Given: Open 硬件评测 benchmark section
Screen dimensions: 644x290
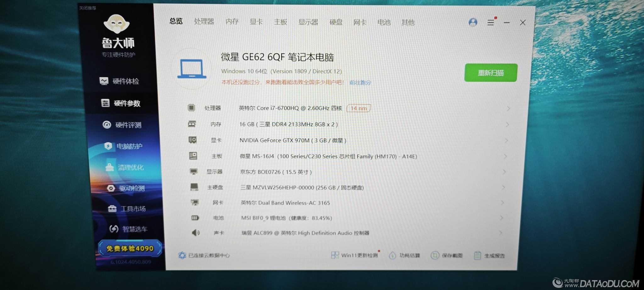Looking at the screenshot, I should click(x=122, y=125).
